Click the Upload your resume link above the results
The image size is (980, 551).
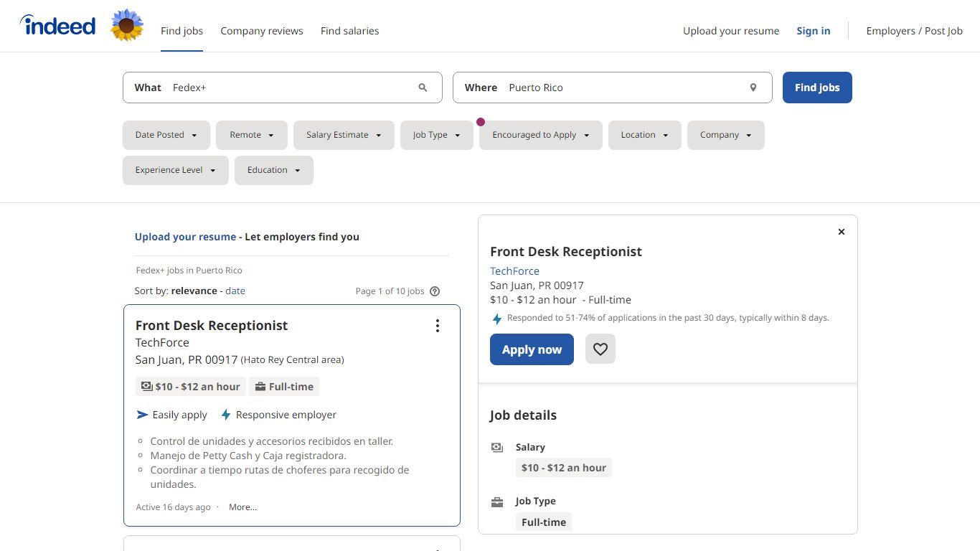coord(185,237)
